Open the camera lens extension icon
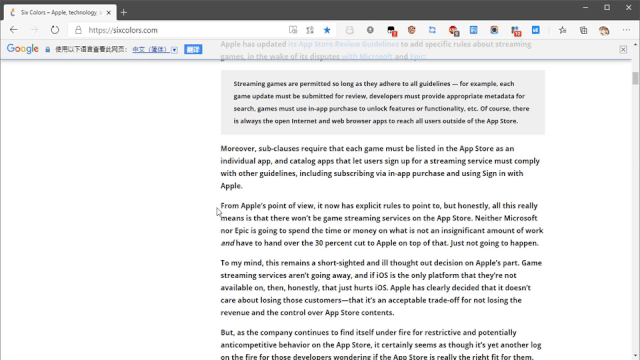The width and height of the screenshot is (640, 360). 494,30
